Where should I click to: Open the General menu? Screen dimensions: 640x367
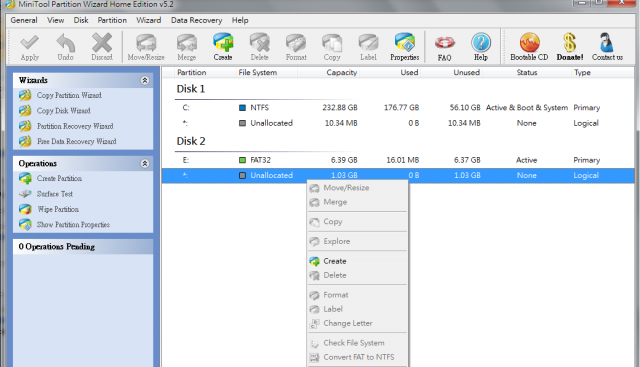click(24, 20)
